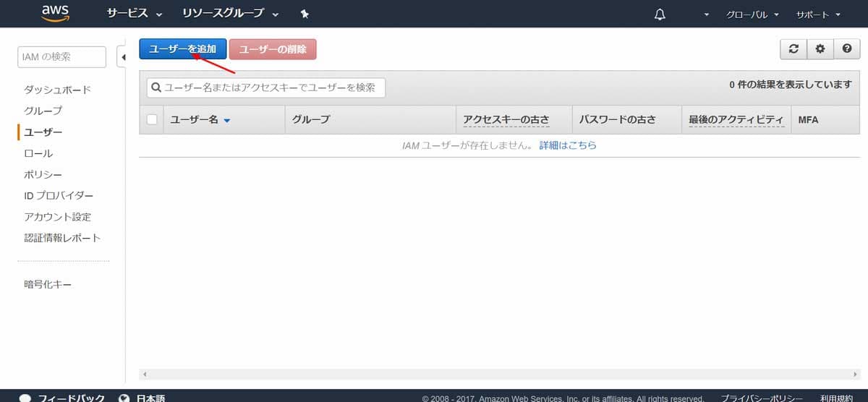Click the 最後のアクティビティ column header
Viewport: 868px width, 402px height.
pyautogui.click(x=736, y=120)
